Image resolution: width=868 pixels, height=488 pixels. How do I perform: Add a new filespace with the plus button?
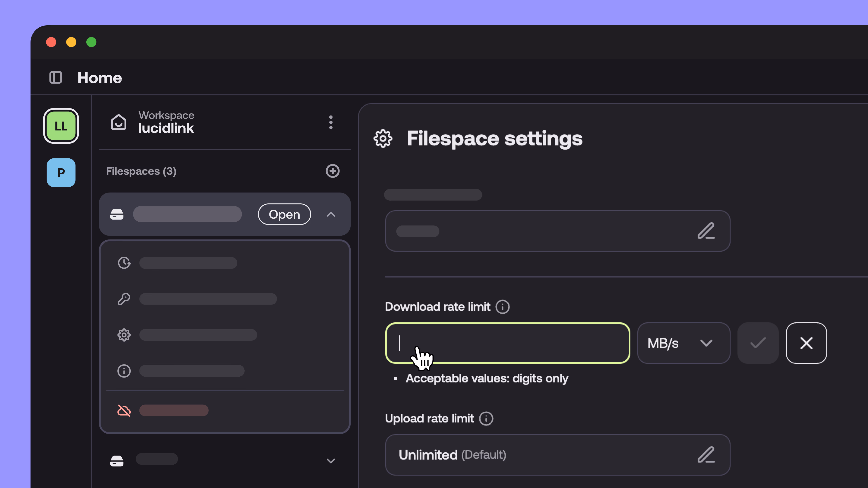pos(333,171)
